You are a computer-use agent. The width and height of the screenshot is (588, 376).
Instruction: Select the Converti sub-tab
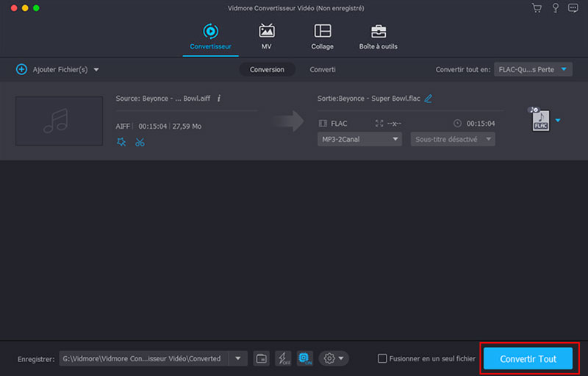[x=323, y=69]
